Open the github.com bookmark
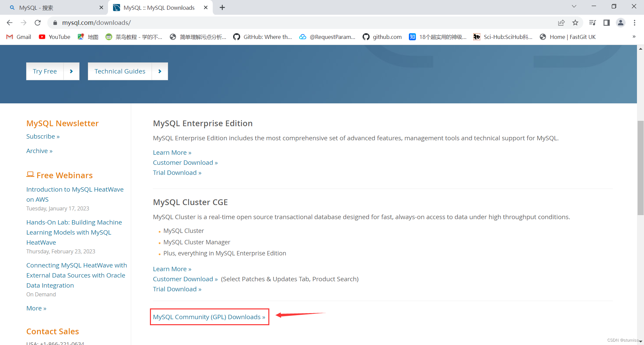644x345 pixels. (x=382, y=37)
